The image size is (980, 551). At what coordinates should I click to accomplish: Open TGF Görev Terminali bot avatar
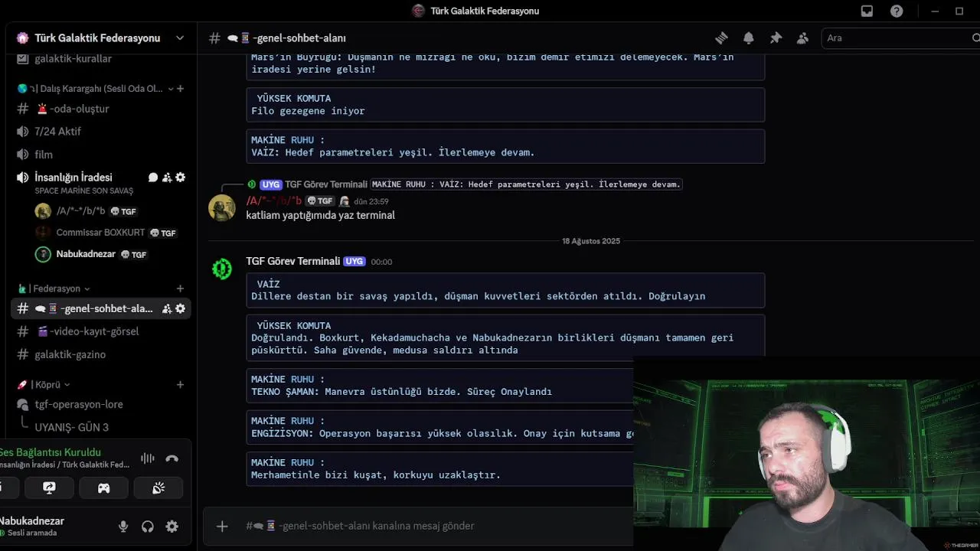tap(222, 269)
